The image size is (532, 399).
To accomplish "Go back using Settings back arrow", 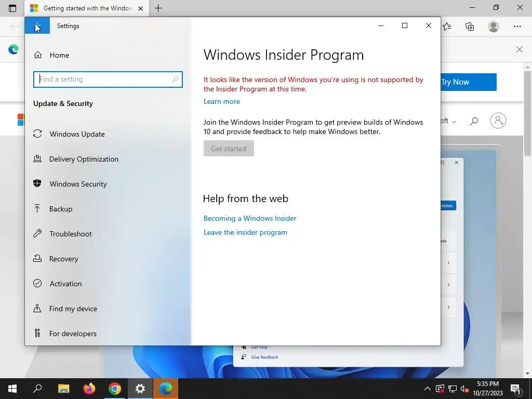I will pos(37,26).
